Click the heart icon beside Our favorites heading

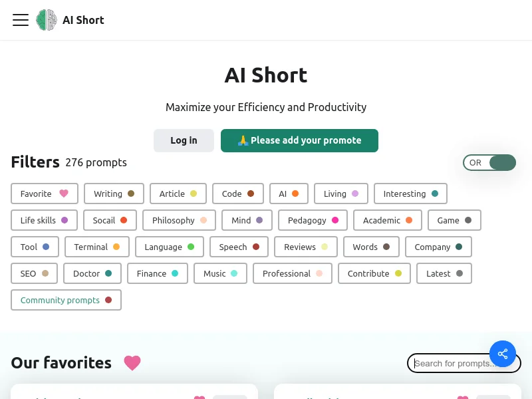coord(132,363)
